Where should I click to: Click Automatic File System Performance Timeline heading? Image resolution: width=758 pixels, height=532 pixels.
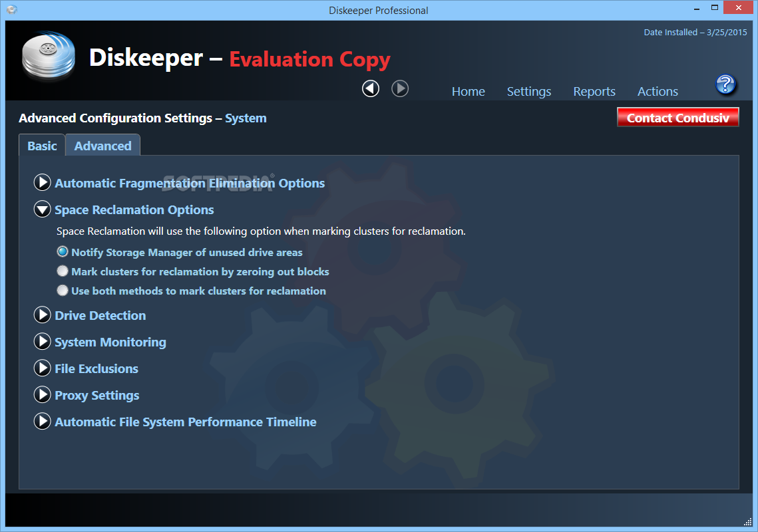pos(186,422)
